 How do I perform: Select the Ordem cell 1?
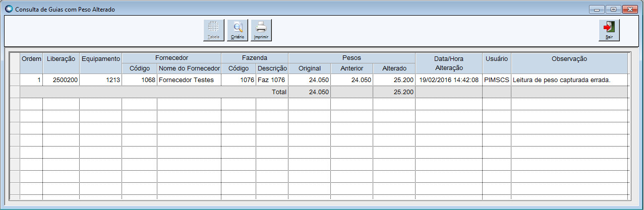tap(31, 80)
